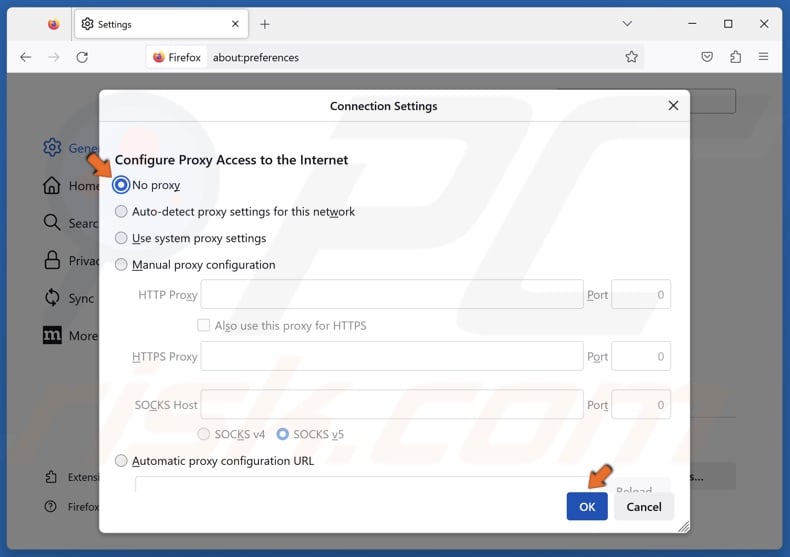Close the Settings tab

click(x=235, y=24)
